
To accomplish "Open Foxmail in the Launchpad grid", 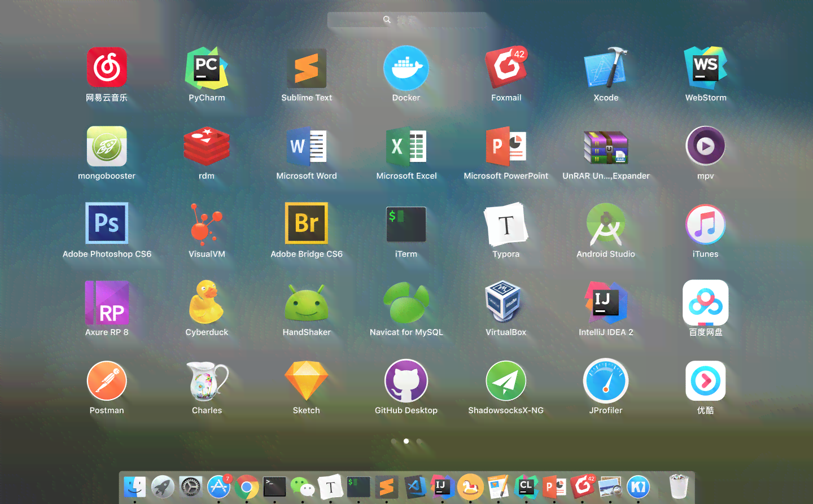I will tap(506, 67).
